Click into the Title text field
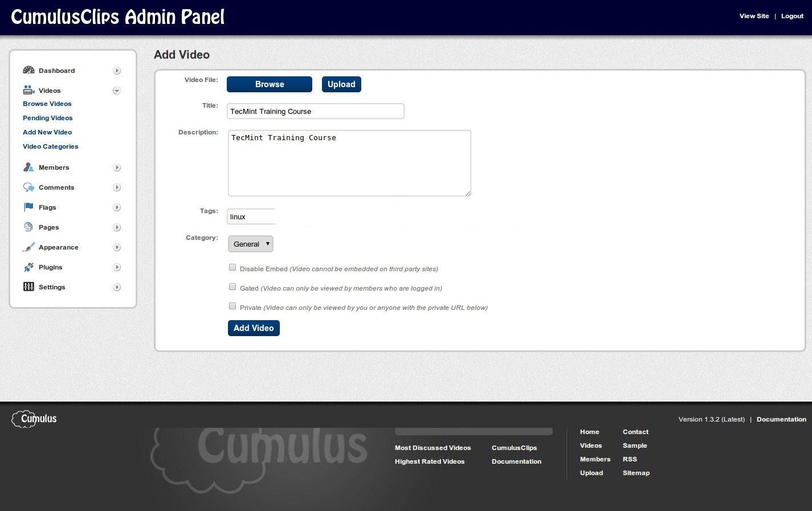 315,111
